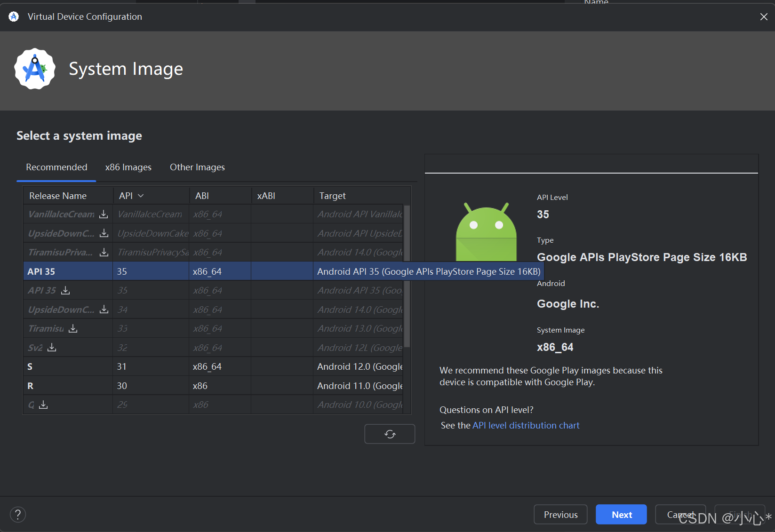Viewport: 775px width, 532px height.
Task: Download UpsideDownCake preview image, first row
Action: pyautogui.click(x=104, y=233)
